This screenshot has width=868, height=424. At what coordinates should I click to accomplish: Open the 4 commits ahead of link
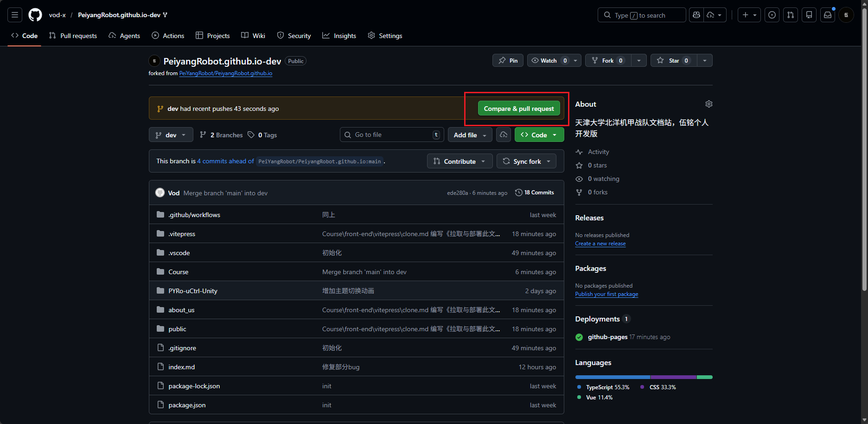pyautogui.click(x=225, y=161)
